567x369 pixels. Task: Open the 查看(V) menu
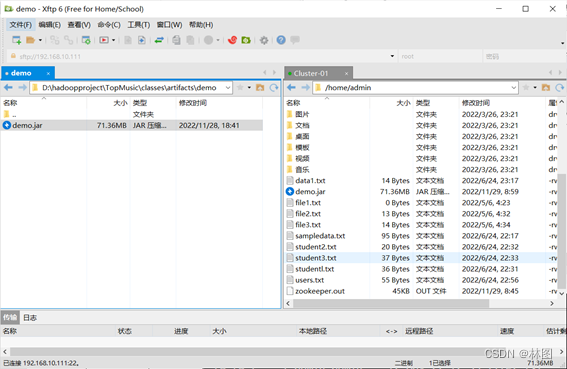click(79, 25)
